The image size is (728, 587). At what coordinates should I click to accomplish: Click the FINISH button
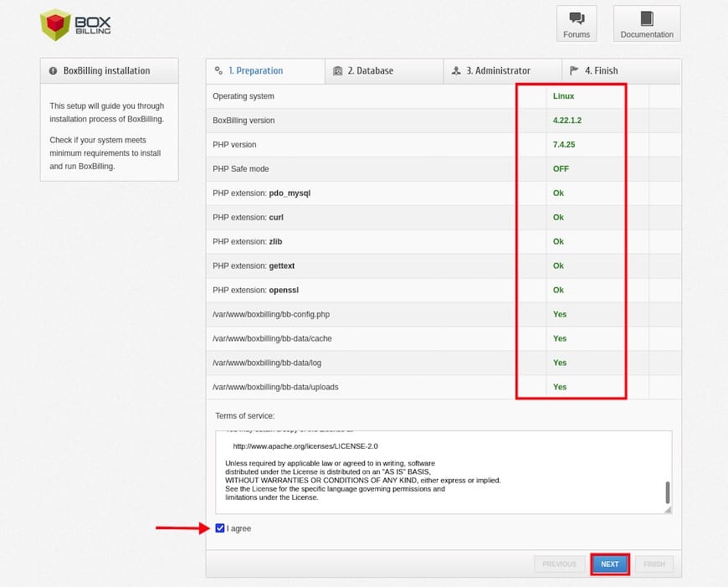point(654,564)
